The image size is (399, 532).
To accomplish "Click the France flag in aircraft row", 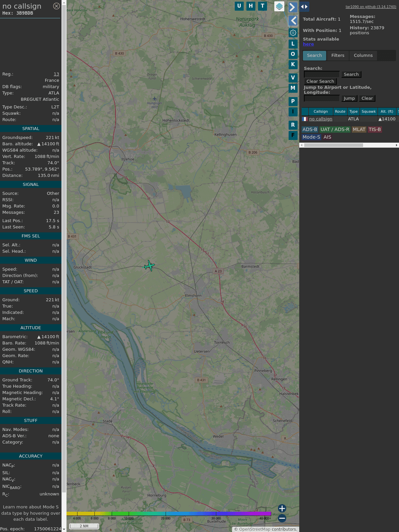I will [x=305, y=119].
